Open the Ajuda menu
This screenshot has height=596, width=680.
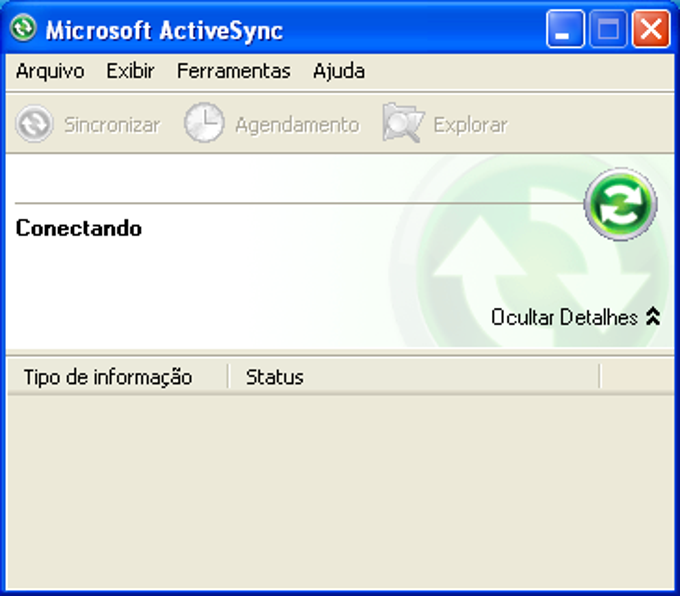coord(339,71)
